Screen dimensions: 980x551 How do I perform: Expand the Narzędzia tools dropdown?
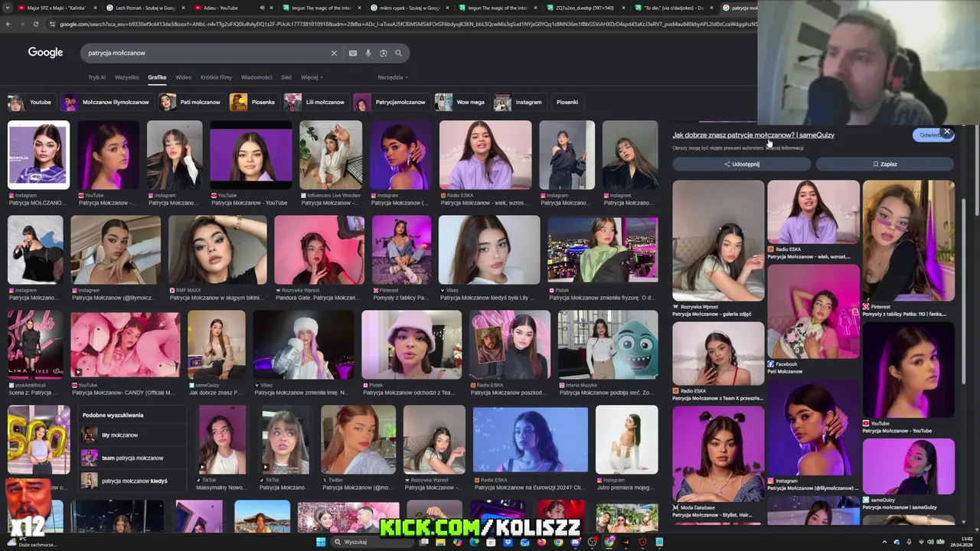[393, 77]
